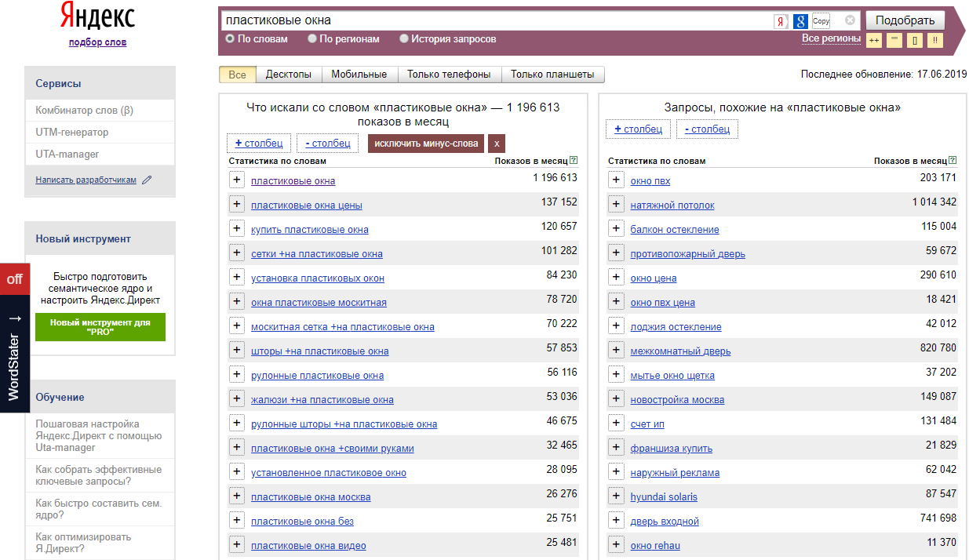Viewport: 969px width, 560px height.
Task: Expand the row балкон остекление
Action: [617, 228]
